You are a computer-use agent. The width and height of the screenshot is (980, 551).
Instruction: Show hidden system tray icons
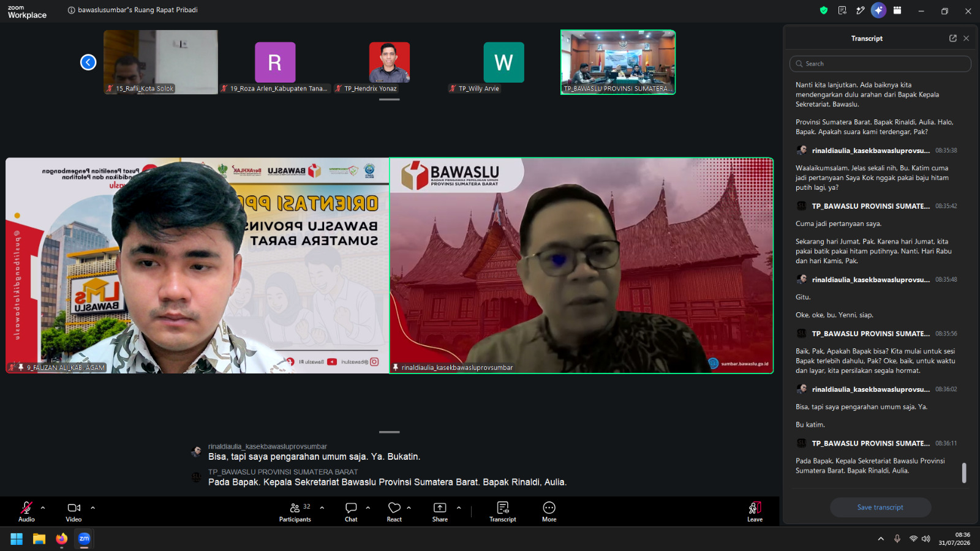tap(881, 539)
